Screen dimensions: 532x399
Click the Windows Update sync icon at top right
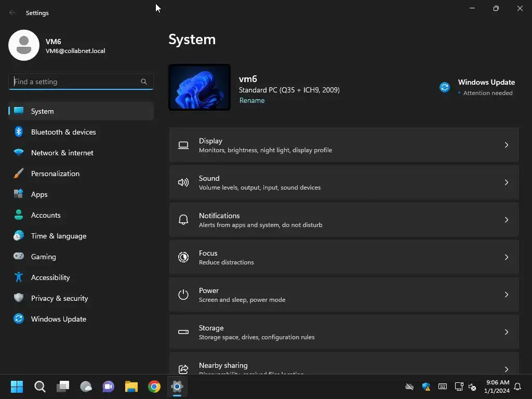(x=445, y=87)
